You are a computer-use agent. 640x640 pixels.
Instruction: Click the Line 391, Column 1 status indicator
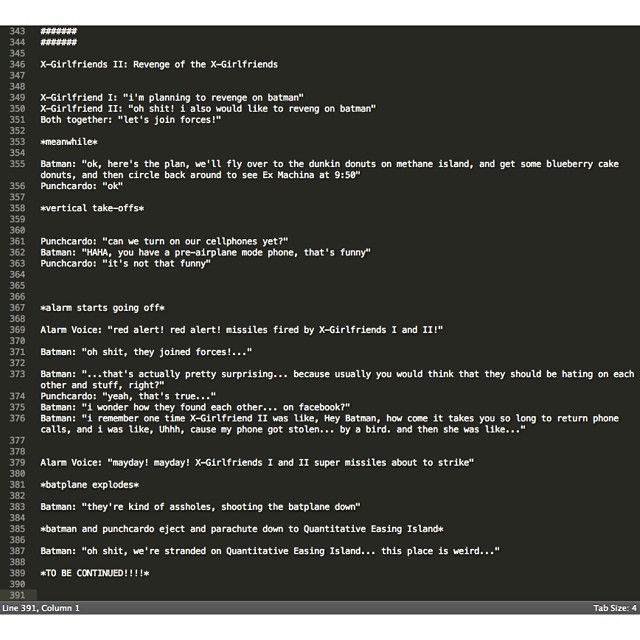(x=42, y=607)
